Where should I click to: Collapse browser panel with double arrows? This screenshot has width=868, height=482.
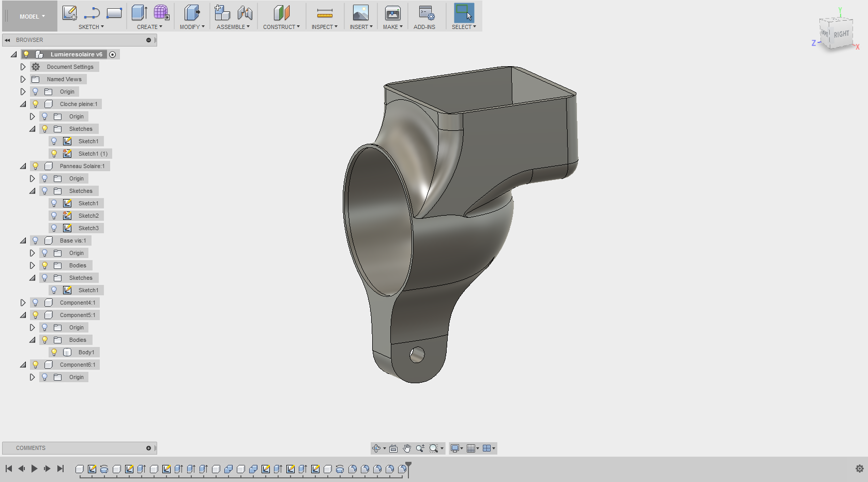(x=7, y=40)
